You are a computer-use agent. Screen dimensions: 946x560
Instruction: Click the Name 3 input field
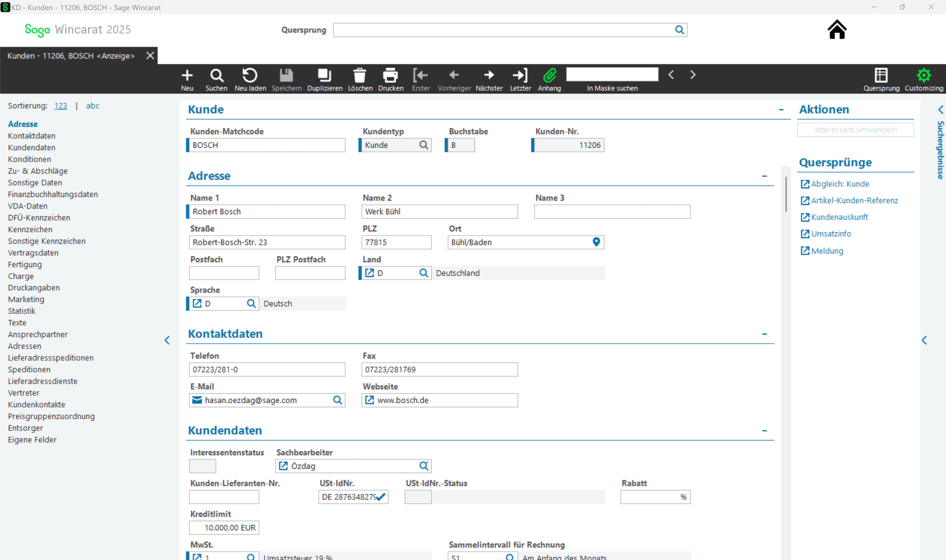[x=612, y=211]
